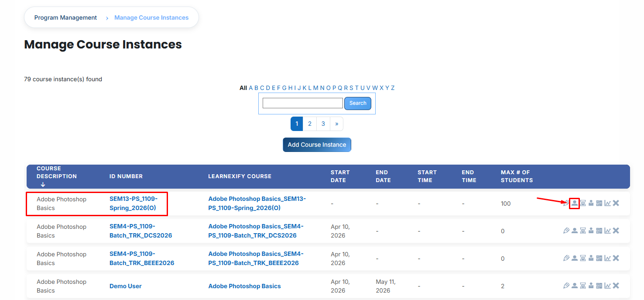Click the hourglass icon in the Demo User row
The height and width of the screenshot is (300, 644).
583,286
